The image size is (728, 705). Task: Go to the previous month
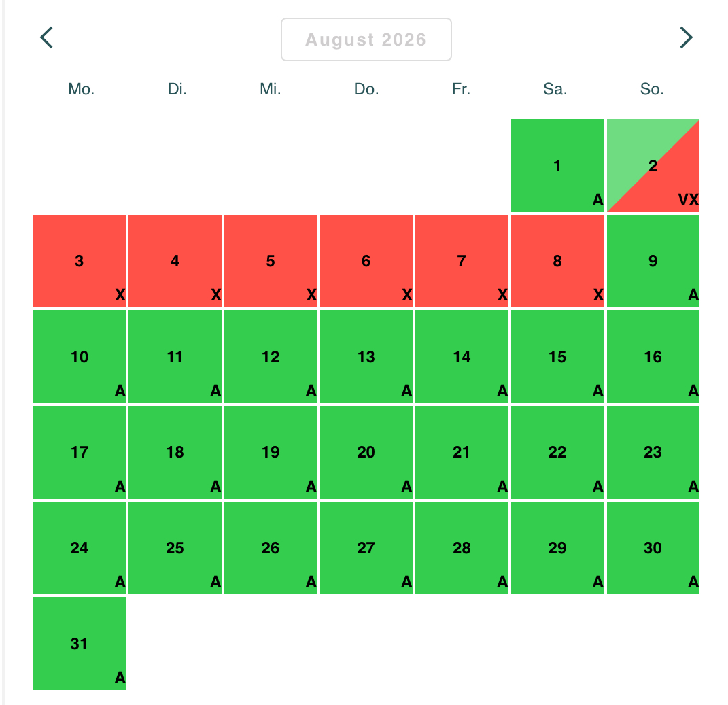pos(46,38)
